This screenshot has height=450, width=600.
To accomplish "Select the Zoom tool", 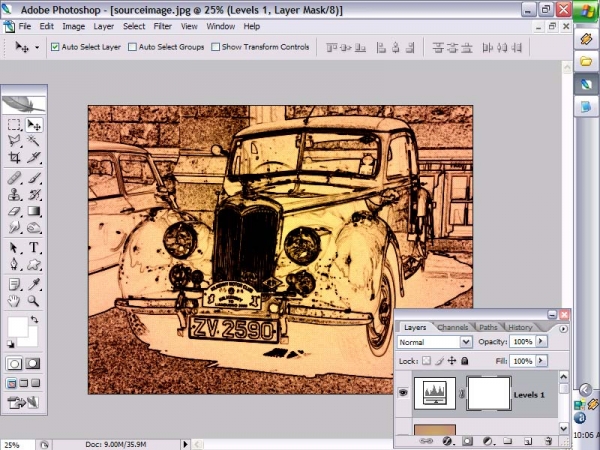I will (34, 301).
